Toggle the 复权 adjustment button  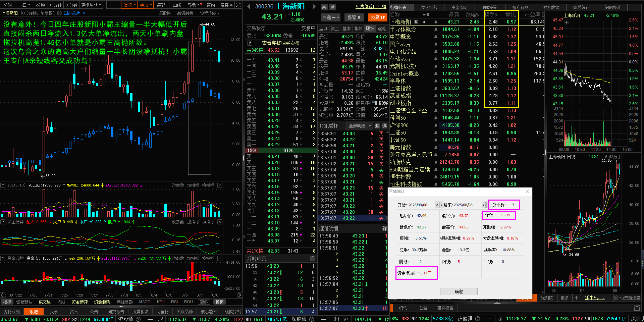(x=129, y=5)
